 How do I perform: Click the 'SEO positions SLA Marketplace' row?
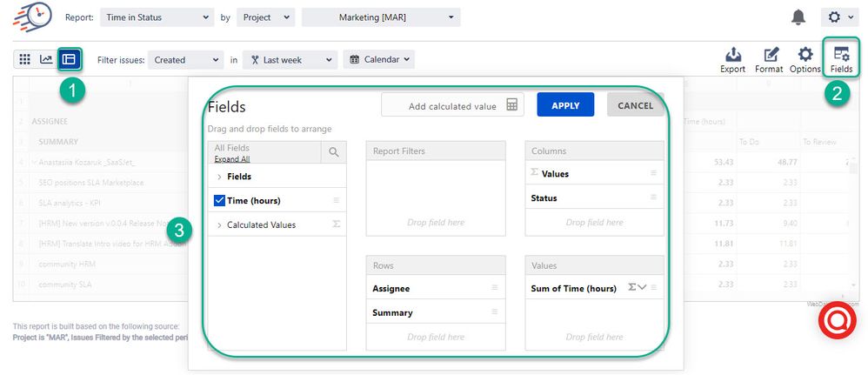(x=91, y=183)
